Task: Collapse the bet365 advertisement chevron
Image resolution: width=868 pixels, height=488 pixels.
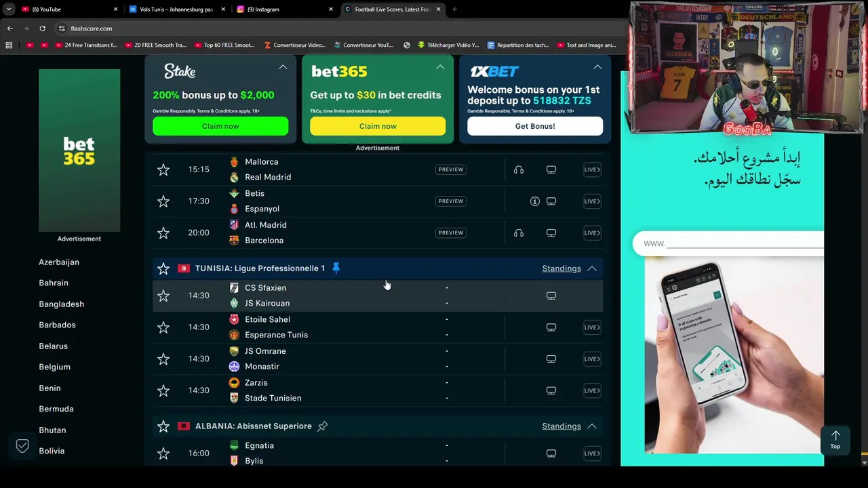Action: 440,67
